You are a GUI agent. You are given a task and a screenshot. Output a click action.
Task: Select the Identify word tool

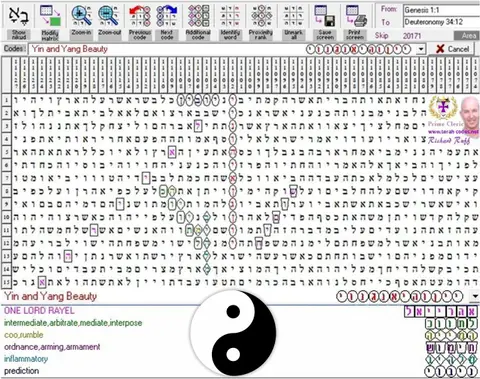click(x=230, y=16)
